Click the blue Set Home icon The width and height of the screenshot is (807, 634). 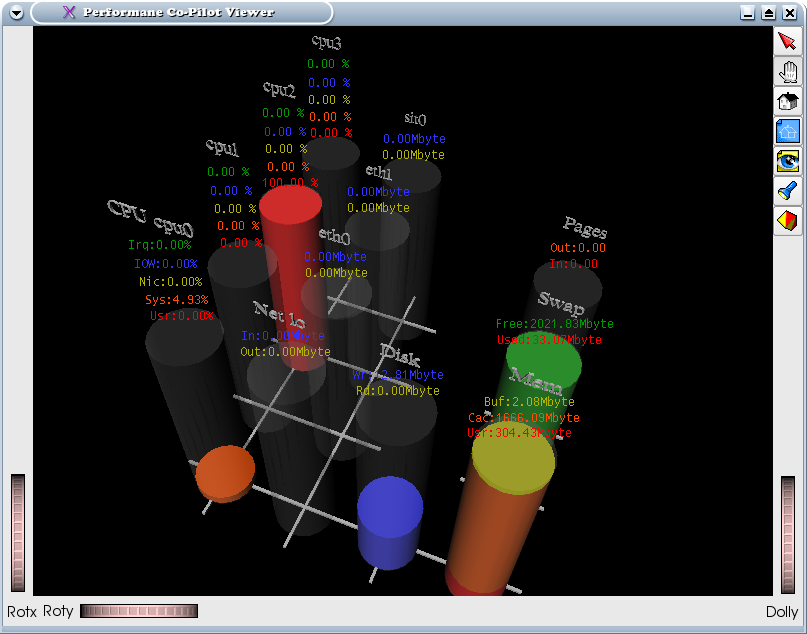tap(788, 131)
